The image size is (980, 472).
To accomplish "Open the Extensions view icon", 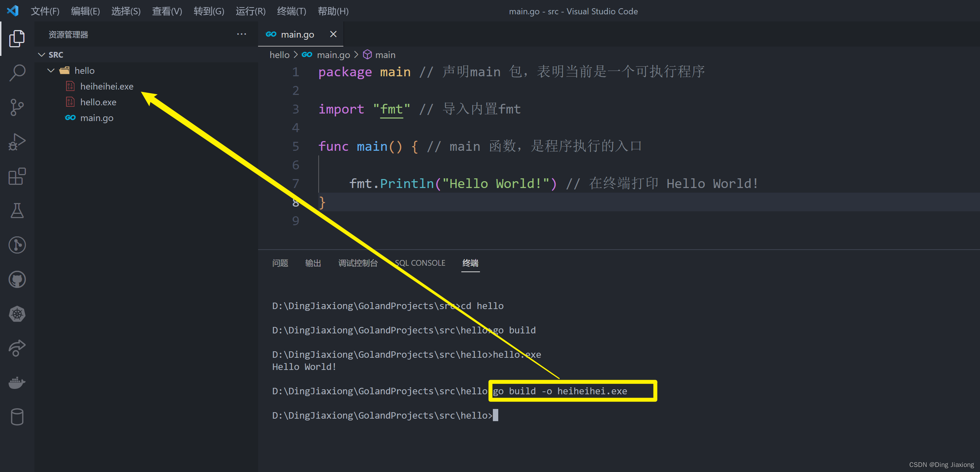I will tap(17, 176).
